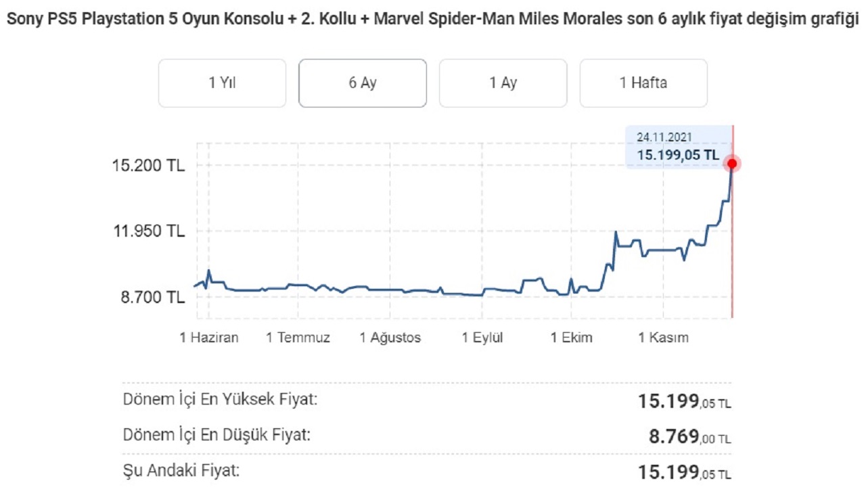Click Dönem İçi En Yüksek Fiyat label
This screenshot has width=866, height=504.
(x=220, y=399)
